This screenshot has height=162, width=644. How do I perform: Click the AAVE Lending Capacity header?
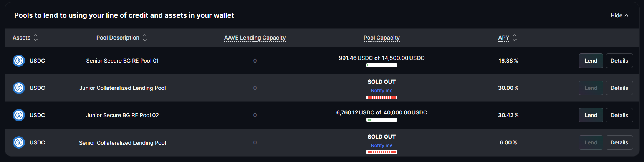255,38
